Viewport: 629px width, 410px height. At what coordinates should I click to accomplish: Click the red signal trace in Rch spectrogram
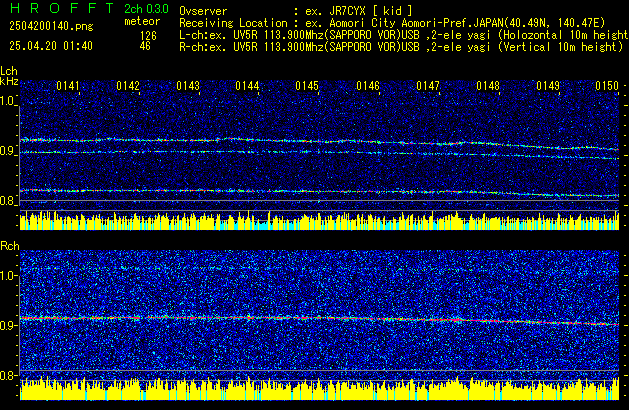(319, 319)
